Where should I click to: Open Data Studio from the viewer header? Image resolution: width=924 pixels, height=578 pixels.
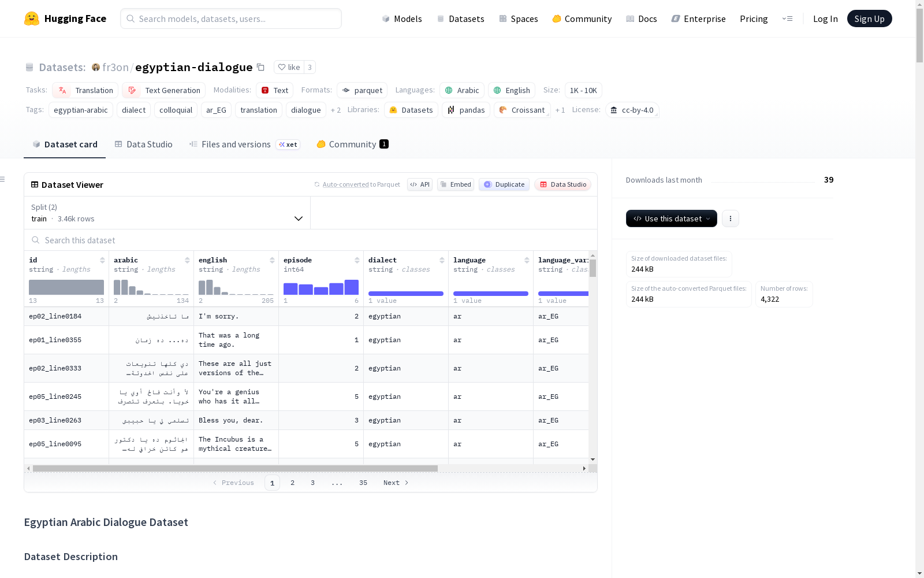562,184
